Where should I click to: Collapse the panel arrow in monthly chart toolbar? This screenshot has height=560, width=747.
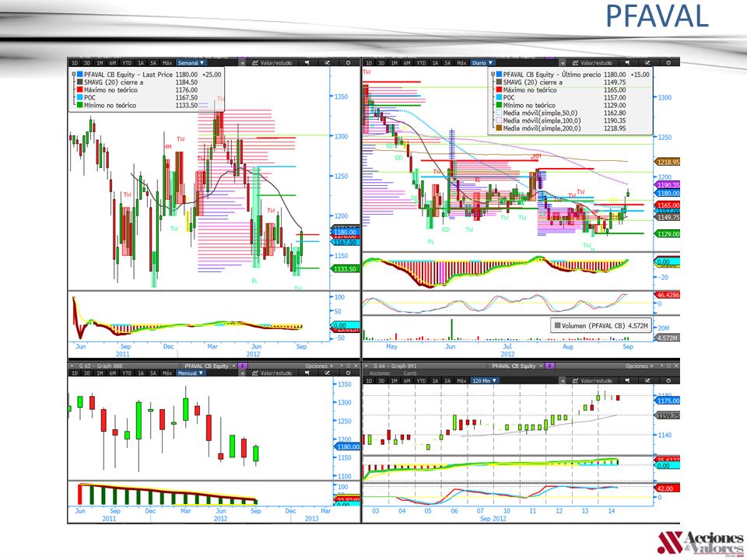coord(243,373)
